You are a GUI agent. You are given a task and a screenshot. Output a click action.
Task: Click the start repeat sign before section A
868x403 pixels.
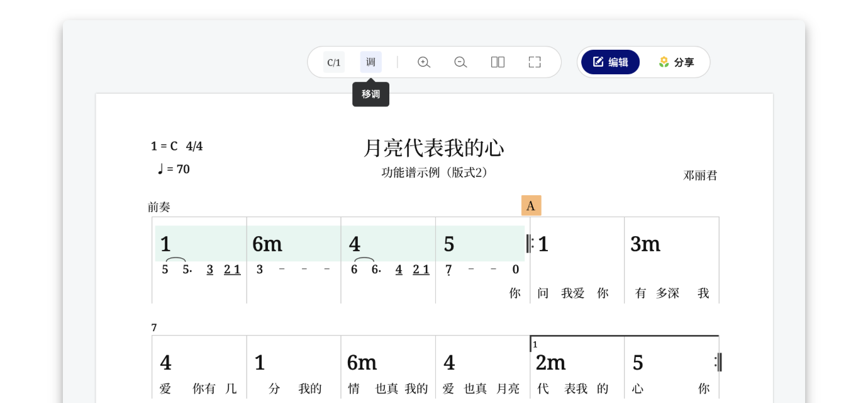coord(530,244)
